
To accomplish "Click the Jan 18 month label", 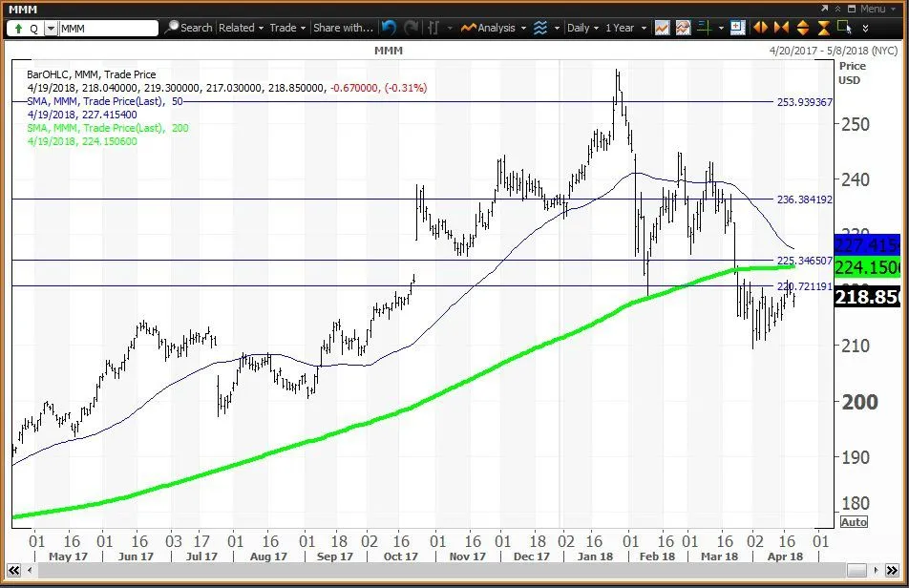I will (595, 556).
